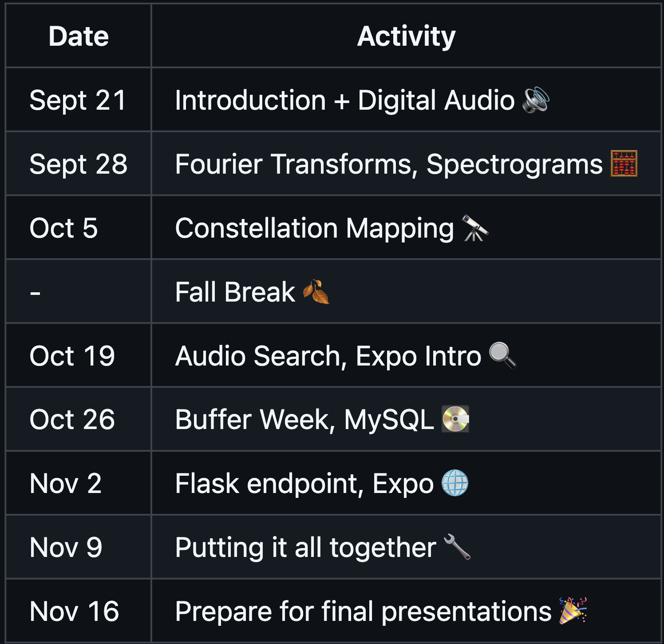Select the Sept 21 date cell

click(x=78, y=100)
